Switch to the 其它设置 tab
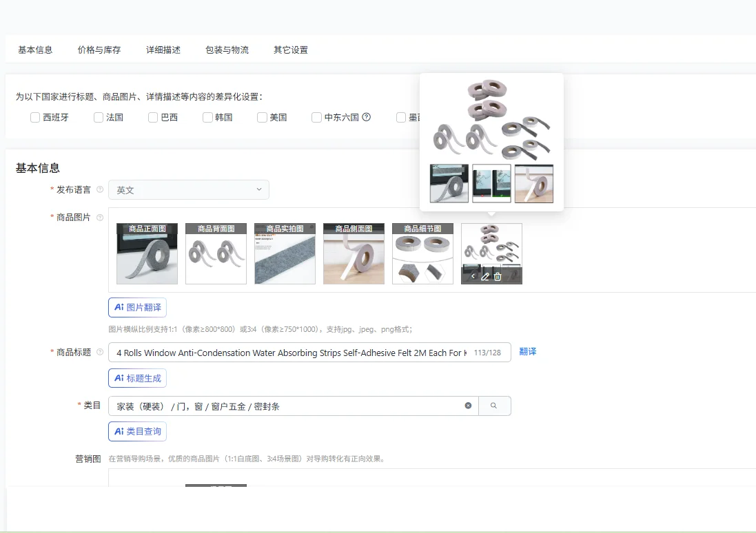Image resolution: width=756 pixels, height=533 pixels. 291,50
